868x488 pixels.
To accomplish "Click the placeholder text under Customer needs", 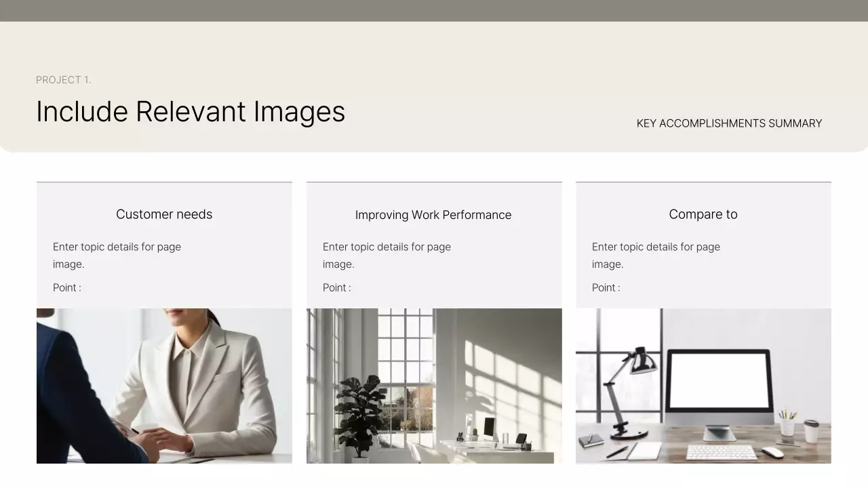I will tap(117, 255).
